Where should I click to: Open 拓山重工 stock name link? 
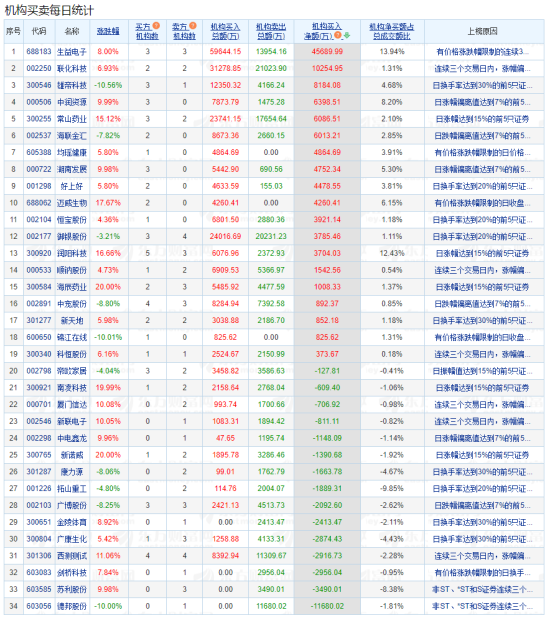pos(72,489)
